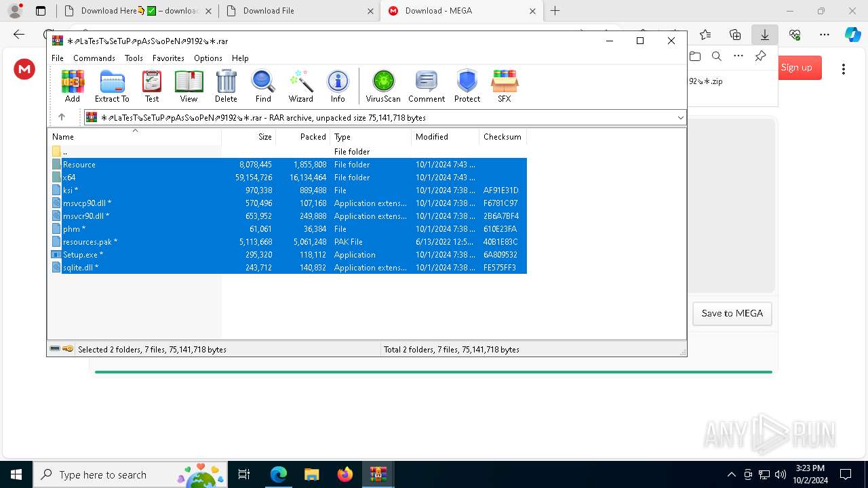Click the Delete trash can icon

click(x=226, y=86)
